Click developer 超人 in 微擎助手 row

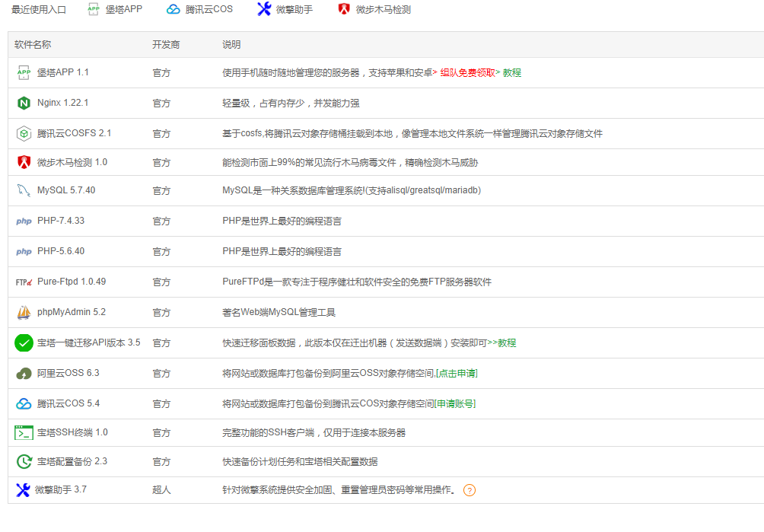coord(161,490)
